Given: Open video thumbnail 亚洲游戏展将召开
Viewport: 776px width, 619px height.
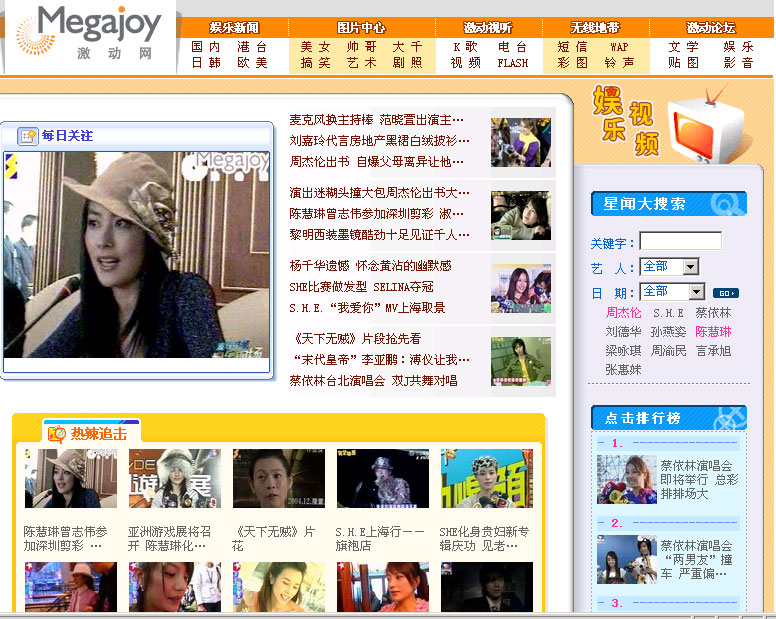Looking at the screenshot, I should coord(175,478).
